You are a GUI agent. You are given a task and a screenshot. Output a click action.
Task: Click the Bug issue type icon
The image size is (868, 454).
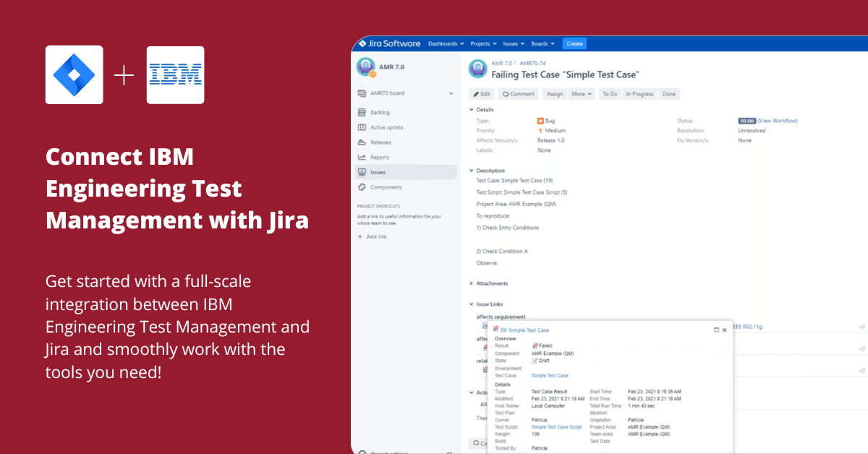pyautogui.click(x=540, y=121)
